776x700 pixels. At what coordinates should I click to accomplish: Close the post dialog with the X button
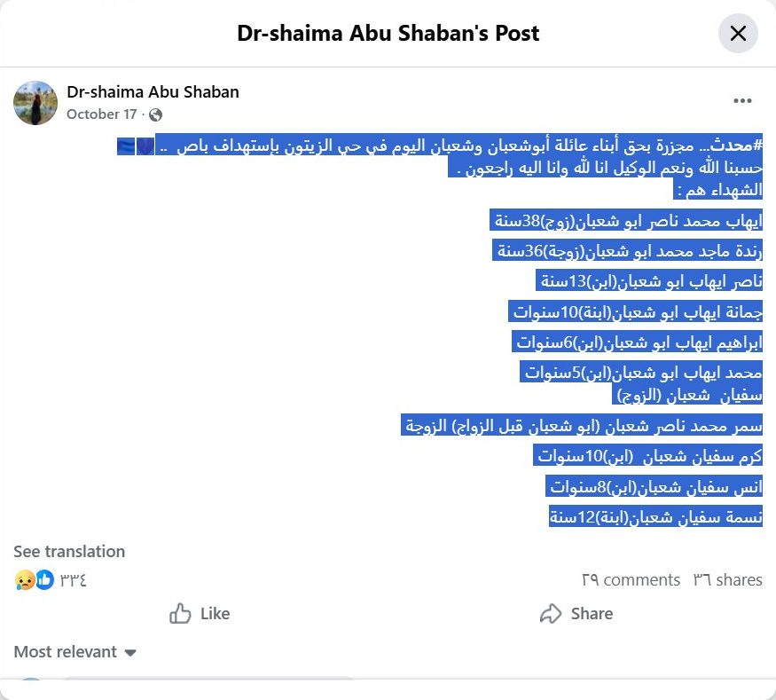click(x=738, y=34)
